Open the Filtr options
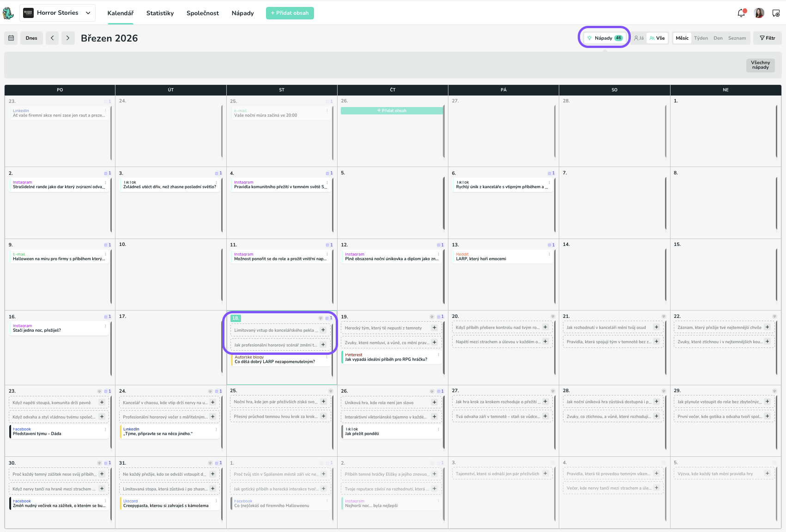 (x=767, y=38)
